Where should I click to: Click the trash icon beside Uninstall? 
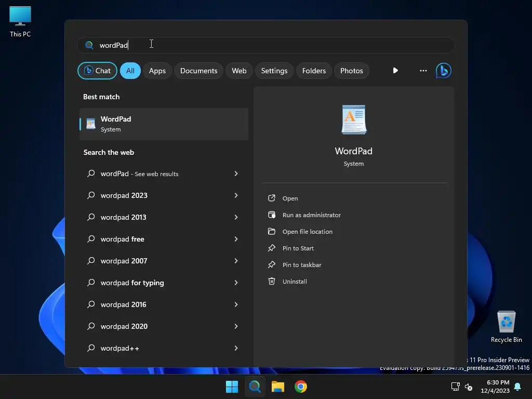(x=271, y=281)
